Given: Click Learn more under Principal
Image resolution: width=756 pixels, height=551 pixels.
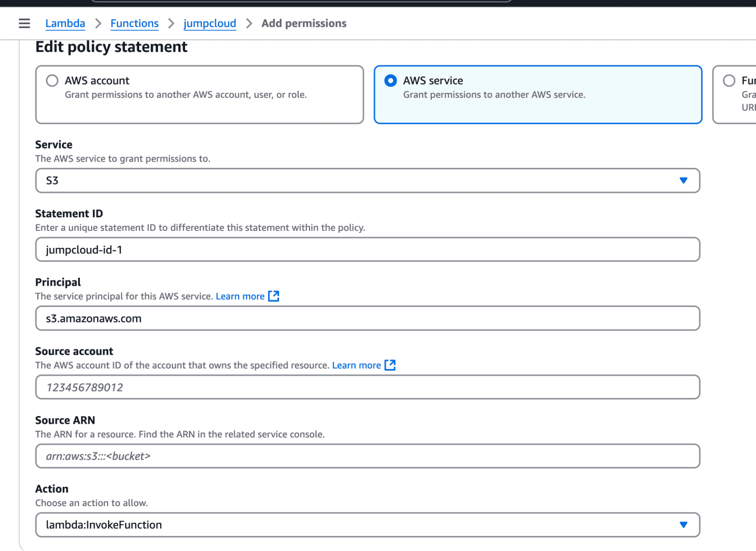Looking at the screenshot, I should click(240, 296).
